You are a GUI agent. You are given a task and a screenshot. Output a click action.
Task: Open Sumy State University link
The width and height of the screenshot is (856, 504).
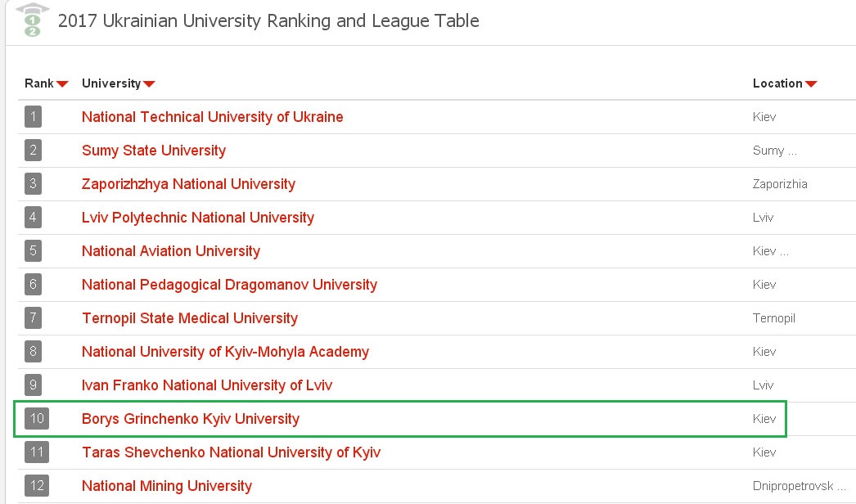pos(154,151)
